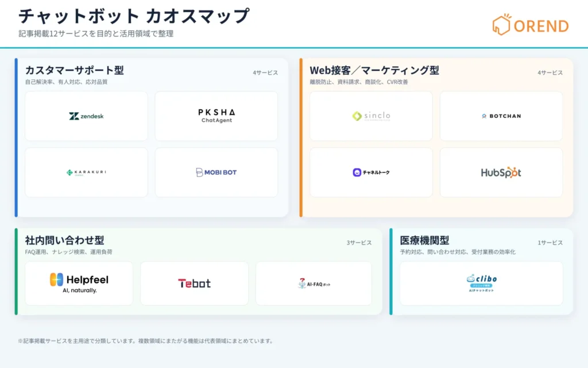Click the Tebot logo
The width and height of the screenshot is (588, 368).
pos(194,283)
